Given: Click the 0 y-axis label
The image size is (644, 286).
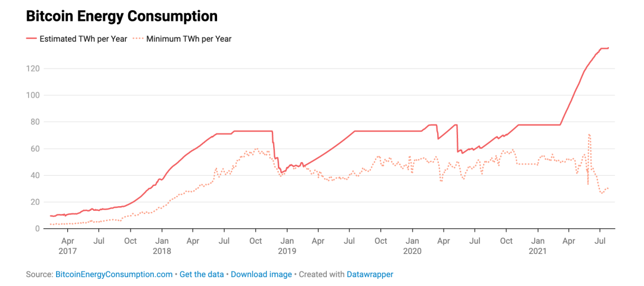Looking at the screenshot, I should coord(37,229).
